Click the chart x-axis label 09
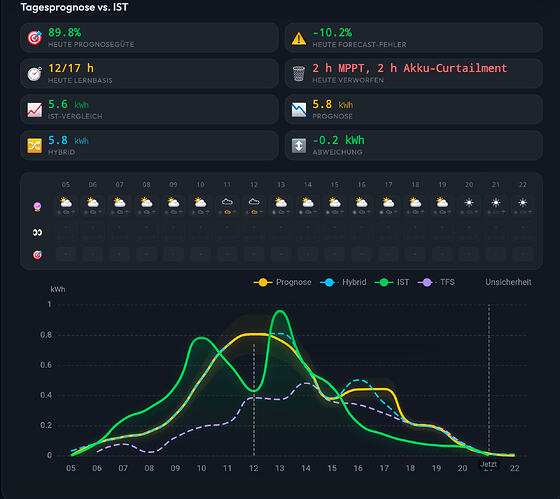The image size is (560, 499). pyautogui.click(x=175, y=468)
